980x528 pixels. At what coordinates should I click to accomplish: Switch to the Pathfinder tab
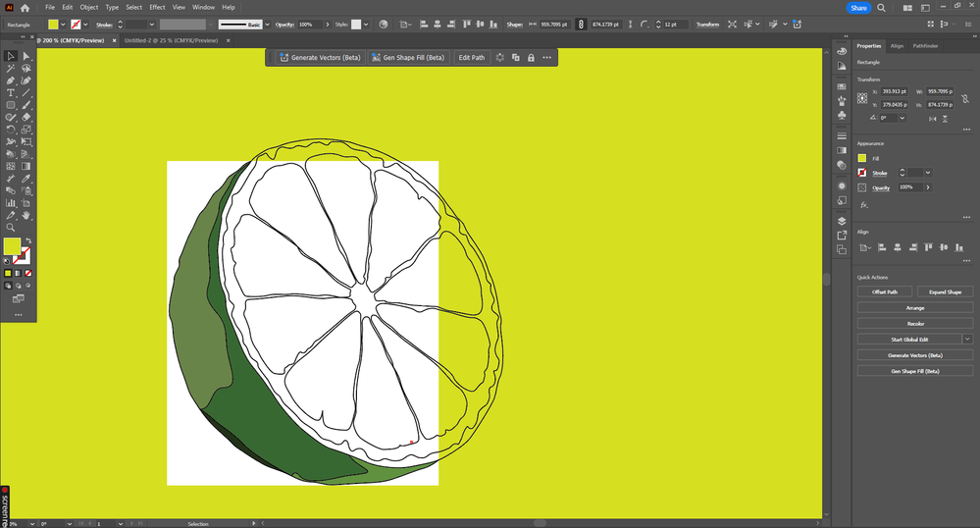(925, 45)
